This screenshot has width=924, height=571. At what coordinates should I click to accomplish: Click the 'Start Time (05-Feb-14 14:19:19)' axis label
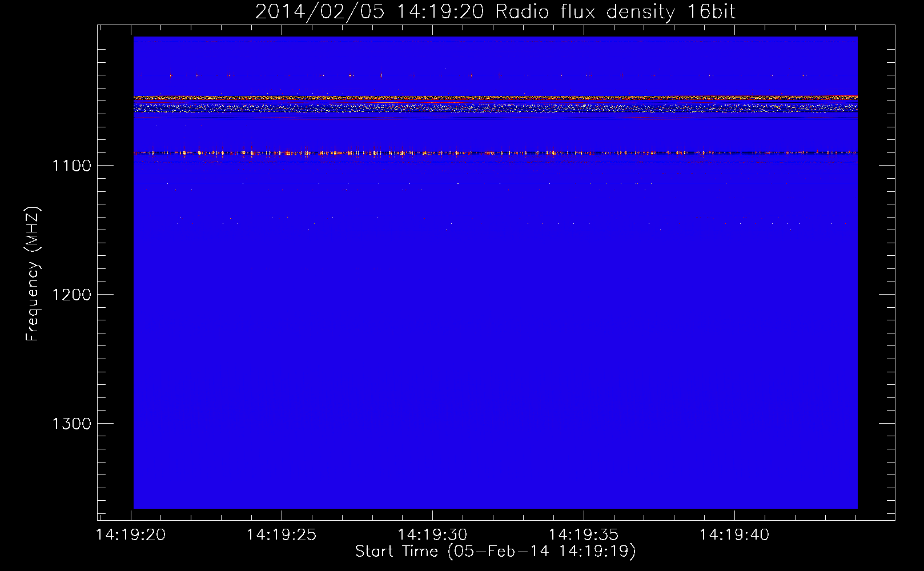(x=495, y=552)
